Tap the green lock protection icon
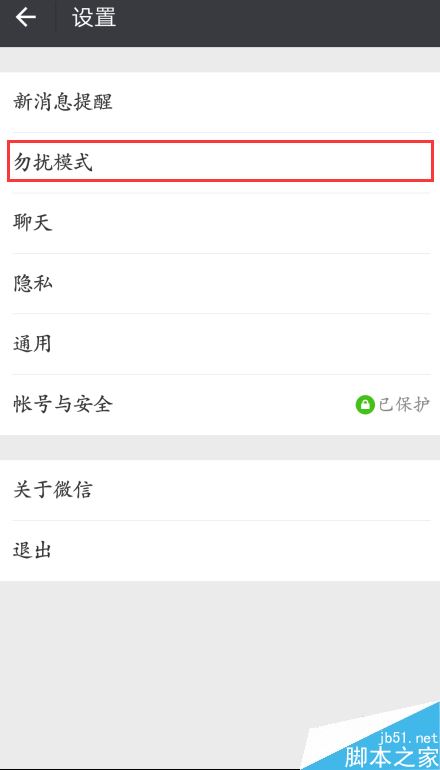Screen dimensions: 440x770 pyautogui.click(x=365, y=405)
